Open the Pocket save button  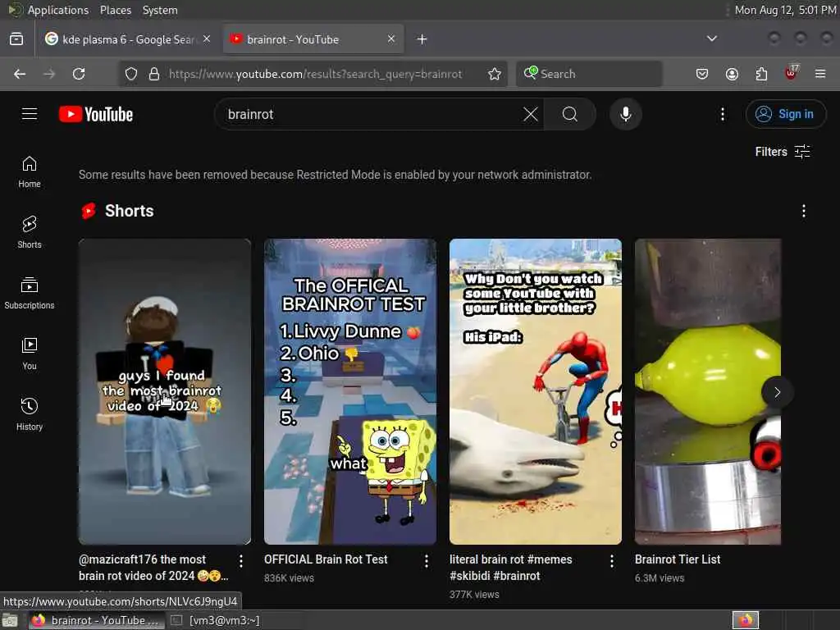pyautogui.click(x=702, y=74)
